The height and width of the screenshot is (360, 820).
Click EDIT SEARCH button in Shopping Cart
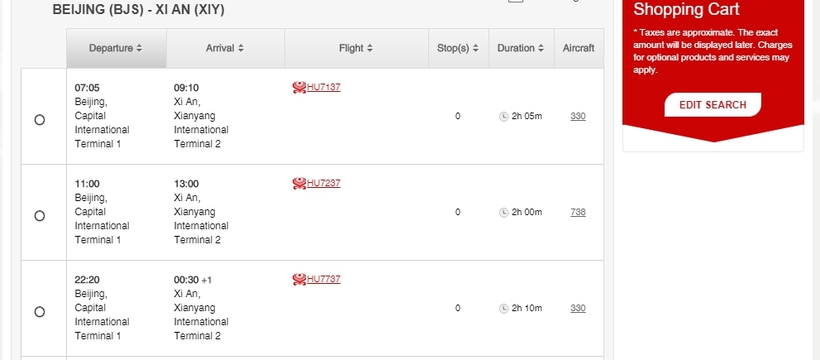click(x=713, y=105)
